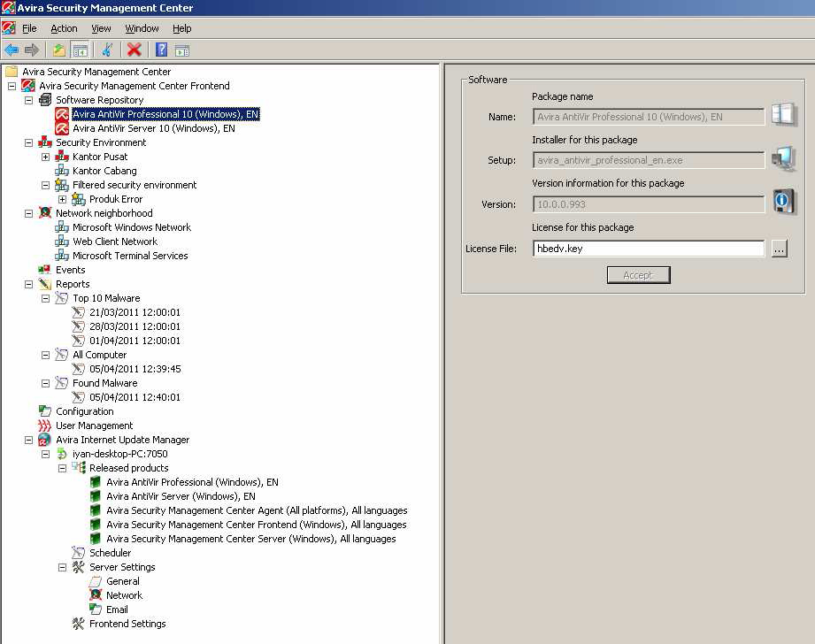Click the Version field showing 10.0.0.993
The height and width of the screenshot is (644, 815).
(648, 204)
